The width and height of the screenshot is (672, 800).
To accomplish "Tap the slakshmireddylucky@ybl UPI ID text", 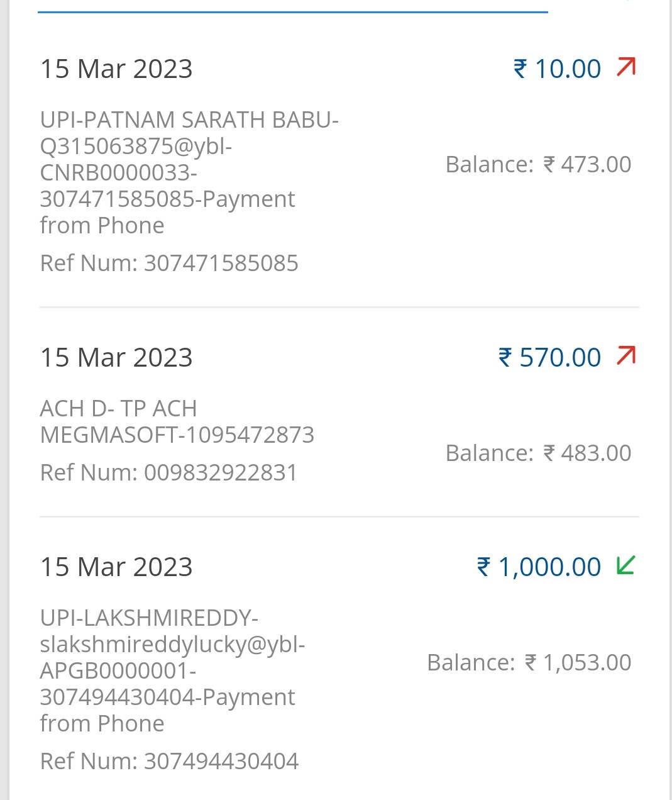I will click(172, 645).
